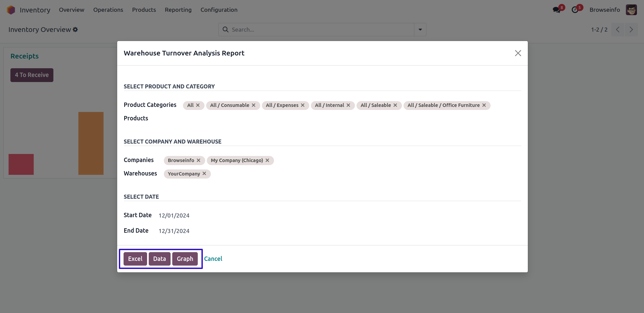This screenshot has width=644, height=313.
Task: Expand the search options dropdown arrow
Action: coord(420,30)
